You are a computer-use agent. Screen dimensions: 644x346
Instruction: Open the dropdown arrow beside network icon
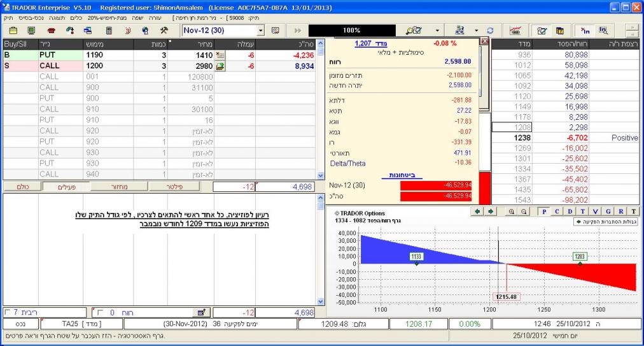point(476,31)
